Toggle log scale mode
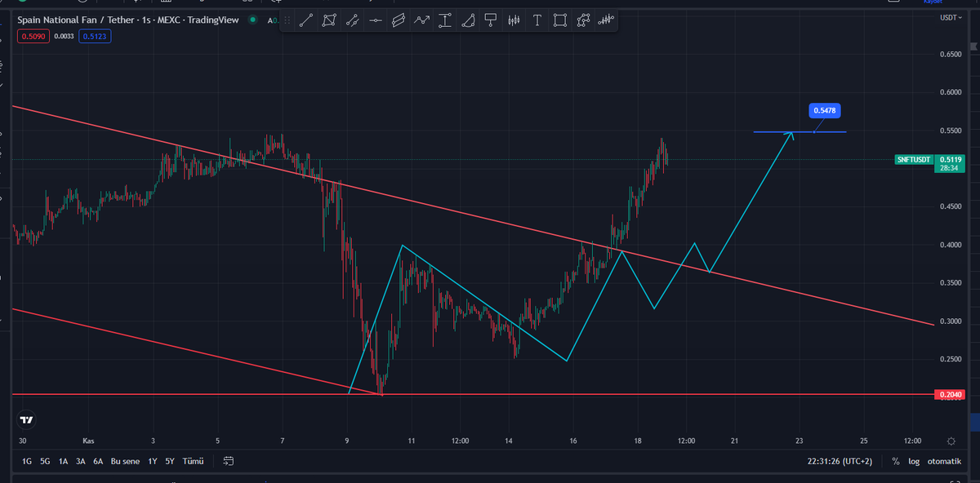Screen dimensions: 980x483 914,461
